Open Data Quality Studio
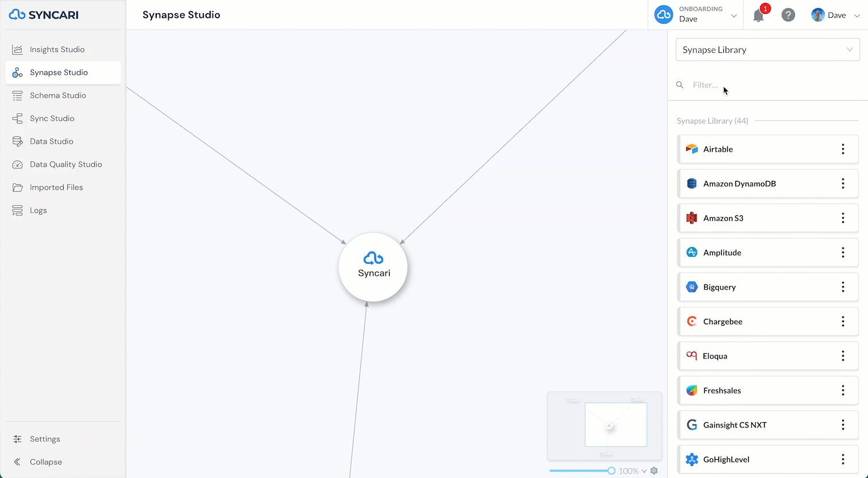 [x=65, y=164]
